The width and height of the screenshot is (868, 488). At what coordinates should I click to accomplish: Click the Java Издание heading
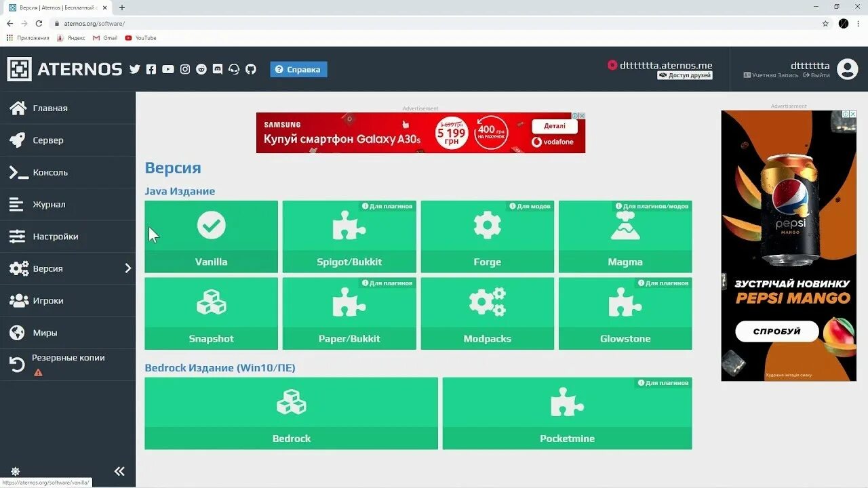coord(180,191)
